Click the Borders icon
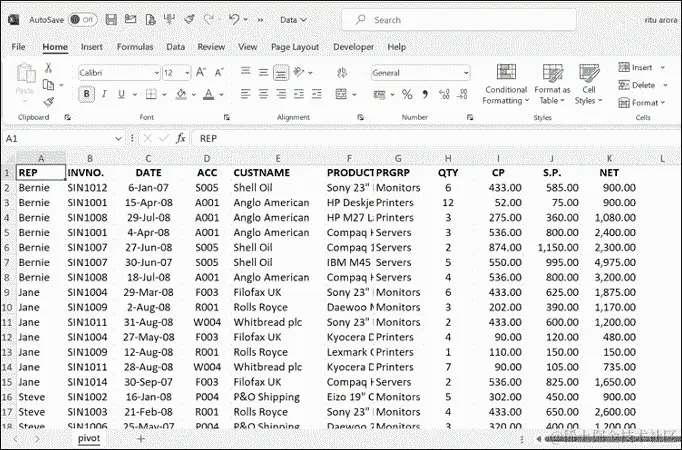The height and width of the screenshot is (450, 682). click(151, 94)
